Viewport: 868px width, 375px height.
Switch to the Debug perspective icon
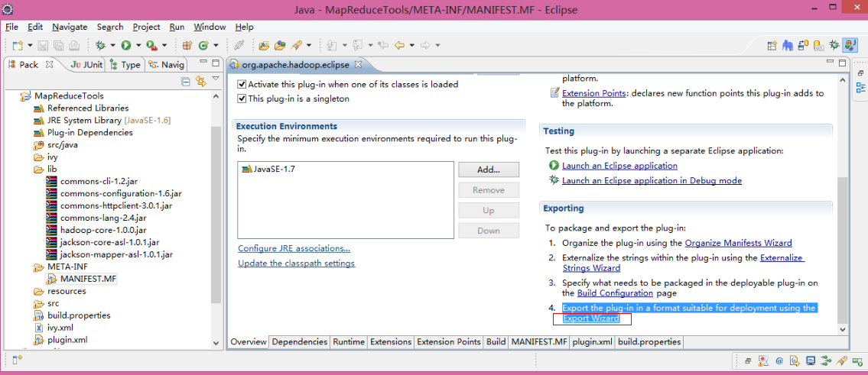(x=834, y=45)
